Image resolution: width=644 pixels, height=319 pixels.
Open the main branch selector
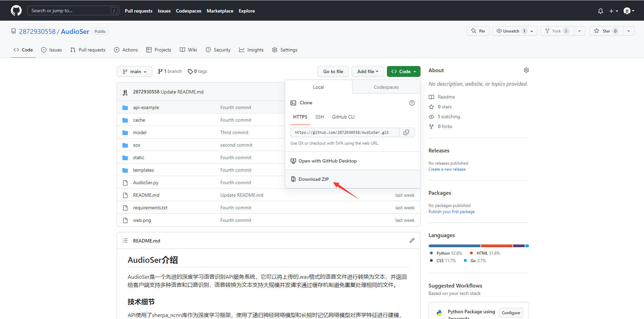tap(134, 71)
